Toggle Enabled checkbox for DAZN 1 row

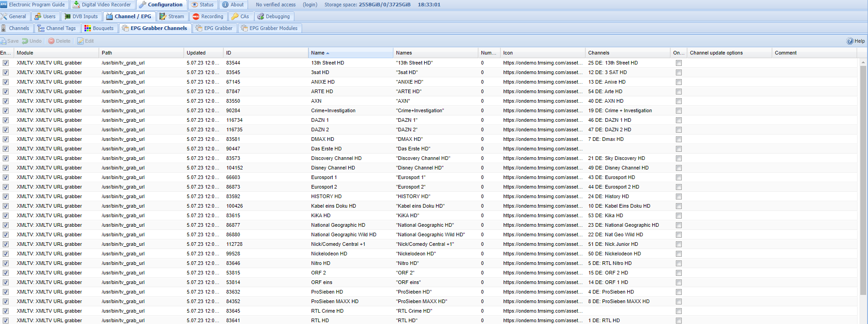click(5, 120)
